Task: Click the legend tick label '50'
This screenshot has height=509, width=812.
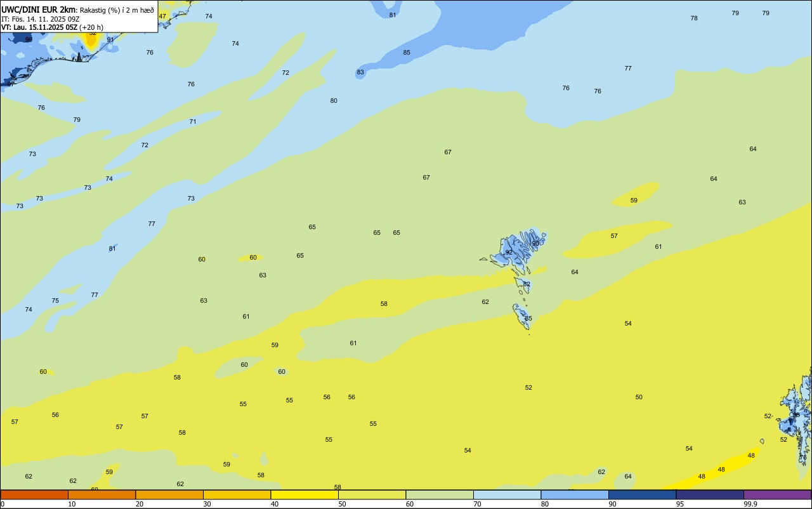Action: click(x=342, y=504)
